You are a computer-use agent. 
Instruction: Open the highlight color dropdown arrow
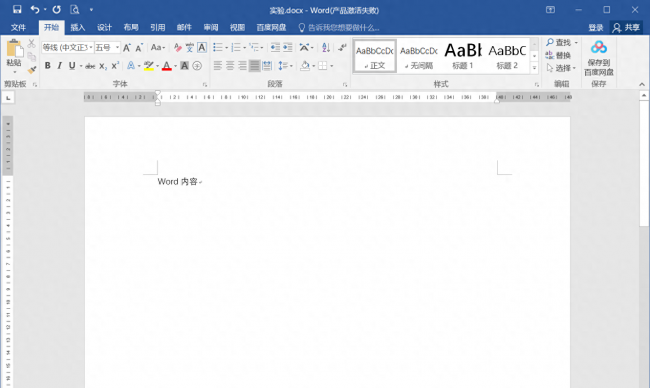click(x=158, y=66)
